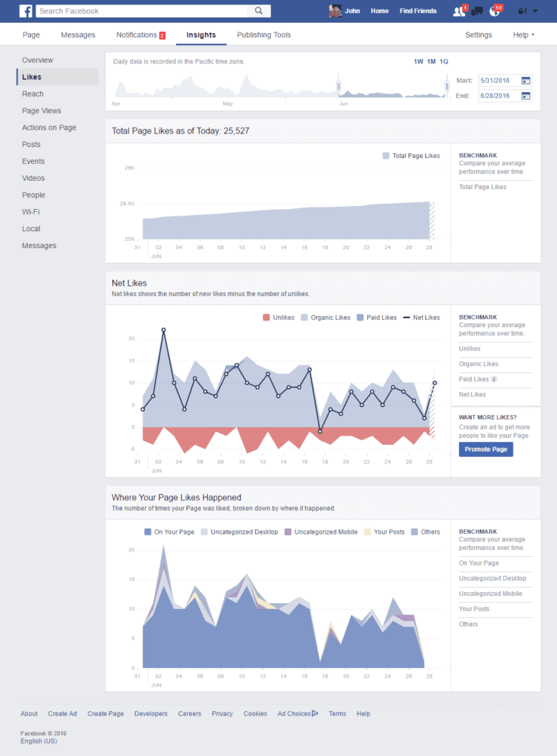Expand the Help dropdown menu
The height and width of the screenshot is (756, 557).
[x=523, y=35]
